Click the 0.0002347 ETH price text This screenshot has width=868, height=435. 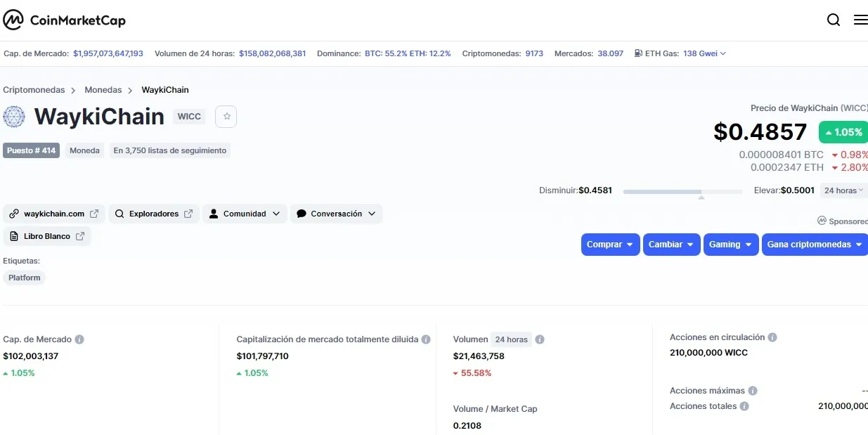click(x=787, y=167)
